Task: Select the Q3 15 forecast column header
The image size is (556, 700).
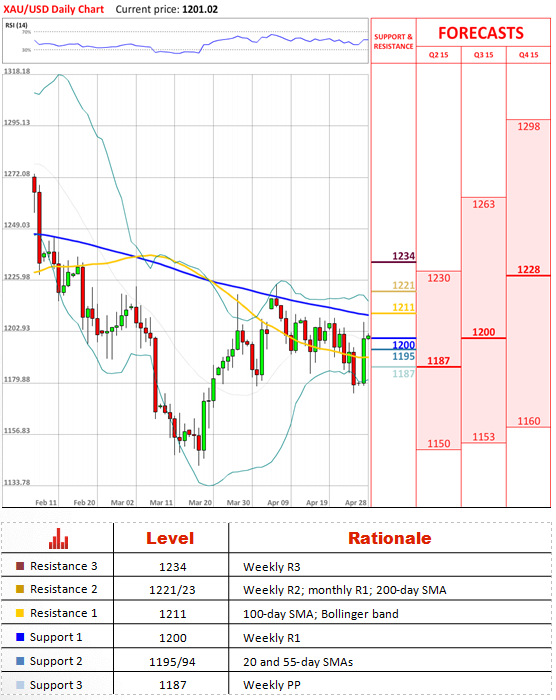Action: click(484, 55)
